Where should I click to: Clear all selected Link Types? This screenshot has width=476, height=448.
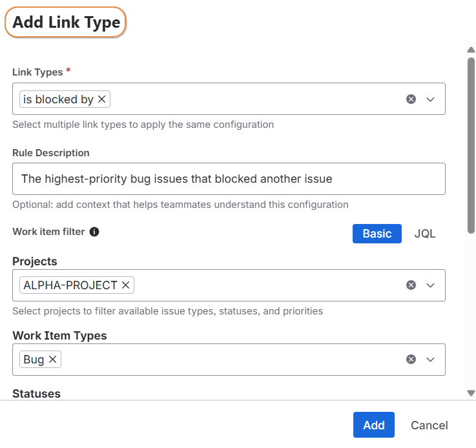(x=411, y=99)
